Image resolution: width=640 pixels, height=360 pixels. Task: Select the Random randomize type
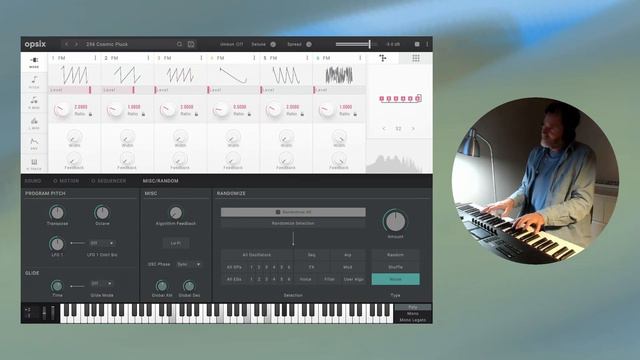tap(395, 255)
